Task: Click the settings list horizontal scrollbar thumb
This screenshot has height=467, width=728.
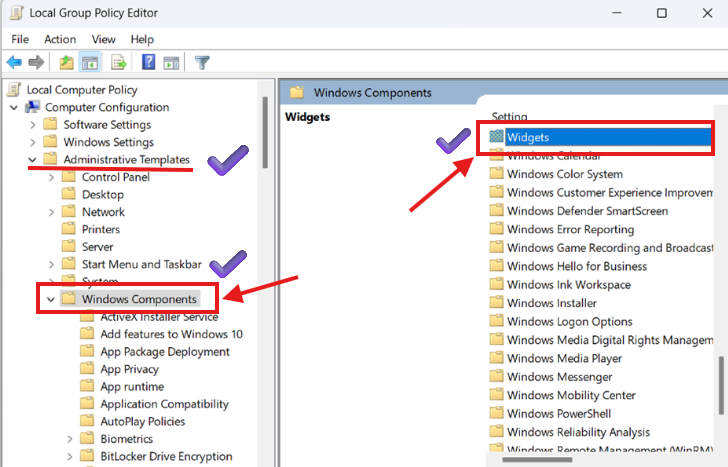Action: [537, 460]
